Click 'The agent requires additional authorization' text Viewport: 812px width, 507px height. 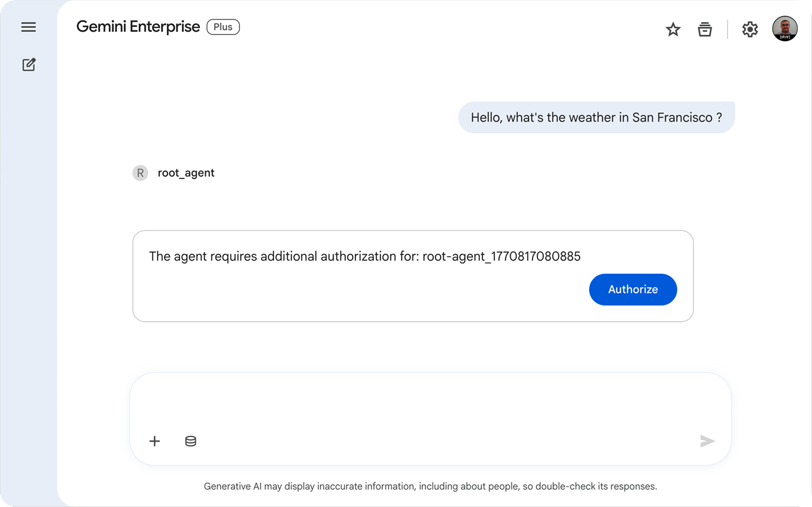[x=283, y=256]
